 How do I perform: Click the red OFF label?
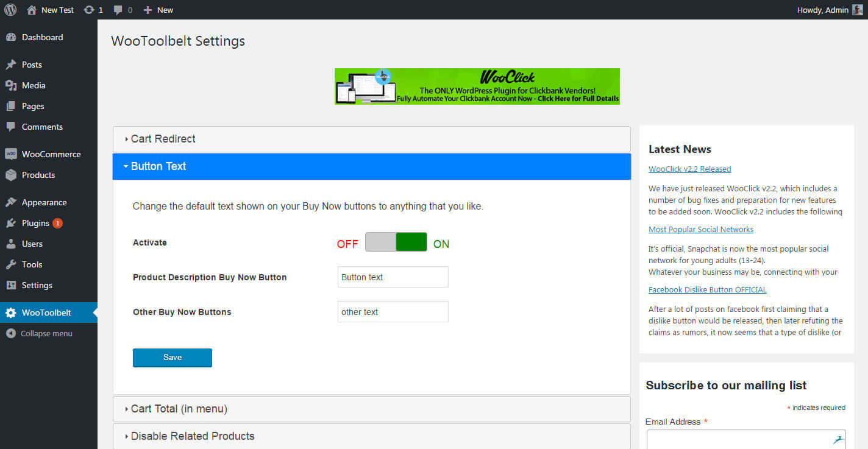pos(347,244)
